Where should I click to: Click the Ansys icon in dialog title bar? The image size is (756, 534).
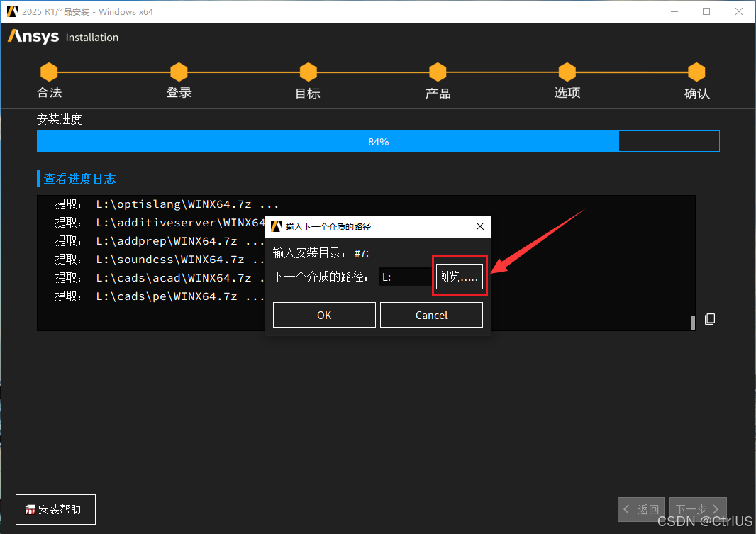coord(277,226)
